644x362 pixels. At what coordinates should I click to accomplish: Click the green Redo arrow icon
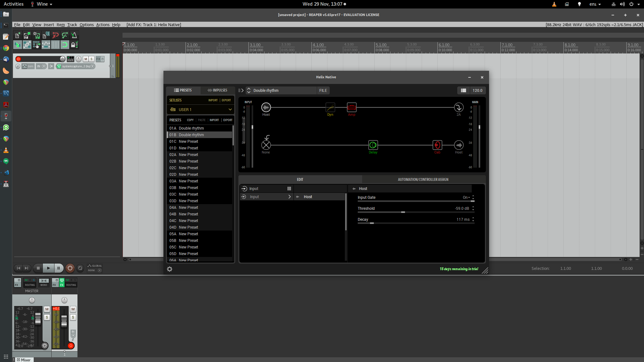coord(65,36)
